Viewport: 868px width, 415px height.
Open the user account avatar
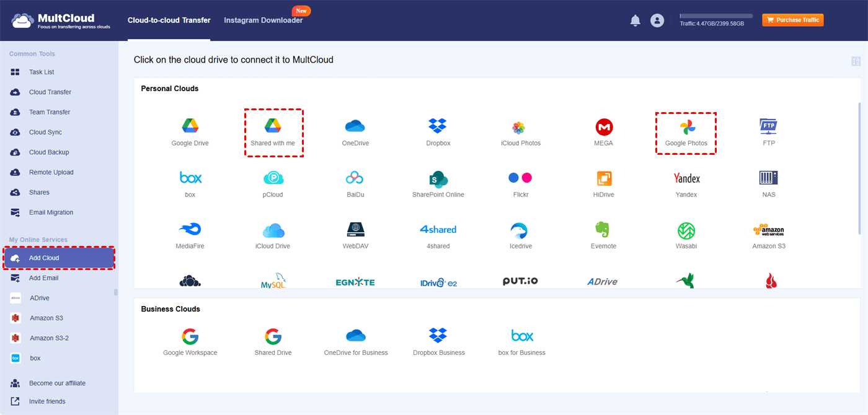pyautogui.click(x=657, y=20)
